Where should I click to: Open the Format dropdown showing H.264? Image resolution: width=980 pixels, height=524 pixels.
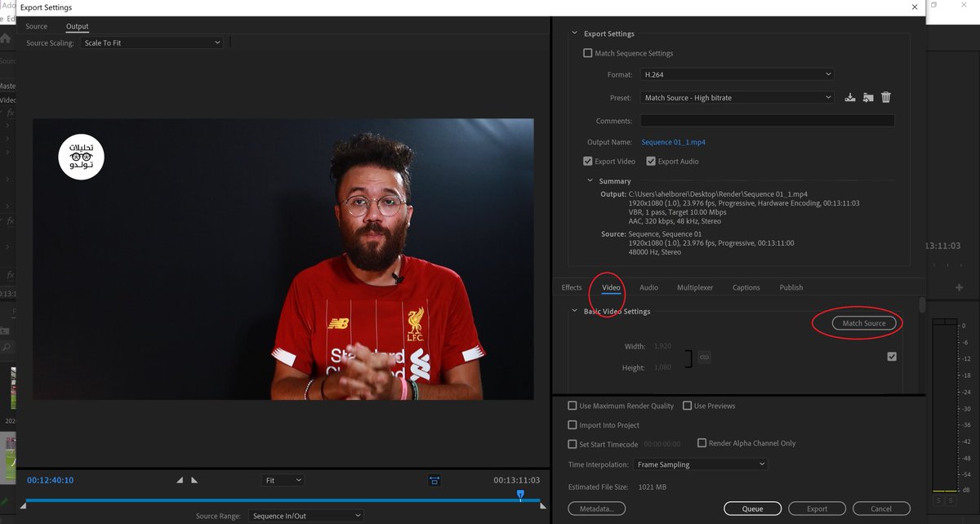(x=737, y=74)
